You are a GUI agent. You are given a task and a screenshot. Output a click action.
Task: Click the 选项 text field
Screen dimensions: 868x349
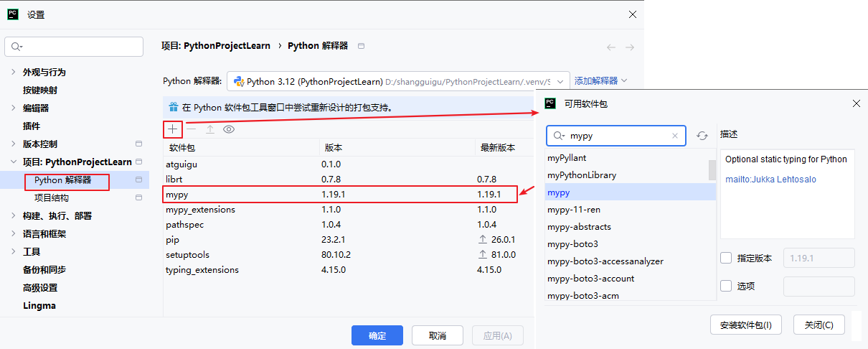pos(819,286)
